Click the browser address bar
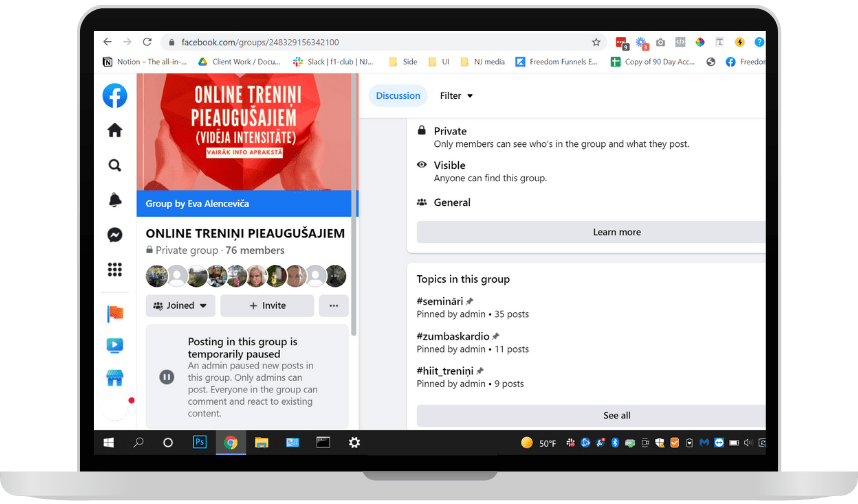Screen dimensions: 858x504 [380, 42]
